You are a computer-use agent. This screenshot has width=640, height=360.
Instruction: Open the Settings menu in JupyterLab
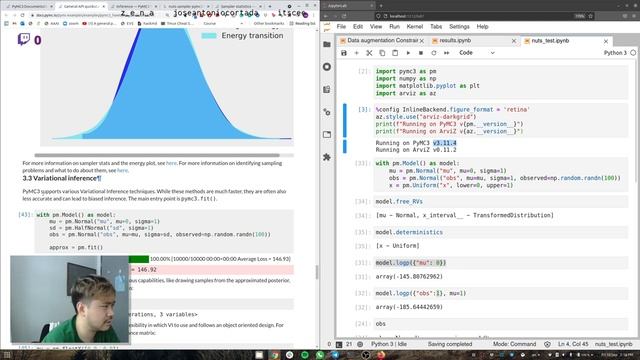pyautogui.click(x=459, y=27)
